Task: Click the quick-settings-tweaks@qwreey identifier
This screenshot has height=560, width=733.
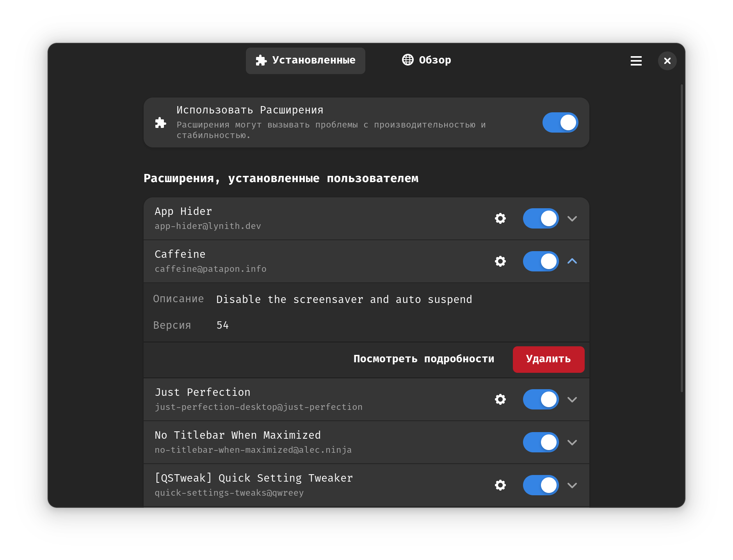Action: [x=229, y=493]
